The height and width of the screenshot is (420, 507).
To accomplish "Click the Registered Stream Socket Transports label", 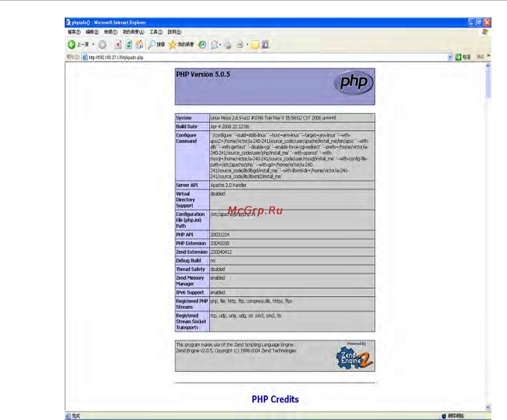I will coord(191,322).
